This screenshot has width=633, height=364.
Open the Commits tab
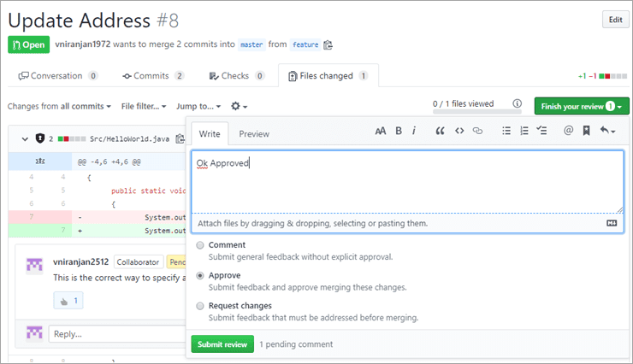[153, 76]
